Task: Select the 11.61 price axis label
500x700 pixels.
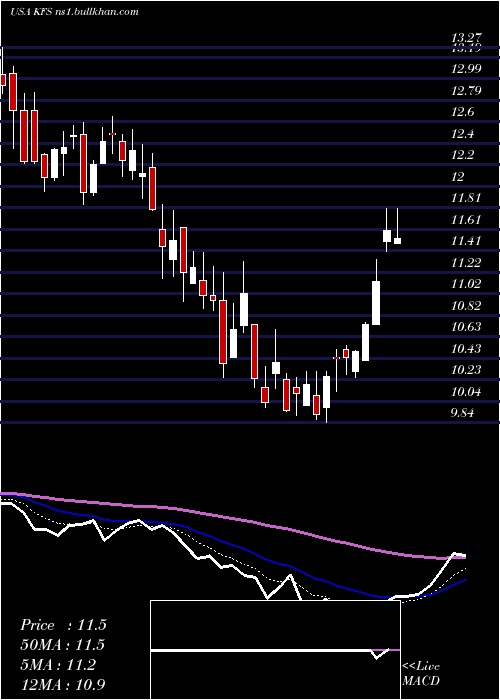Action: [466, 219]
